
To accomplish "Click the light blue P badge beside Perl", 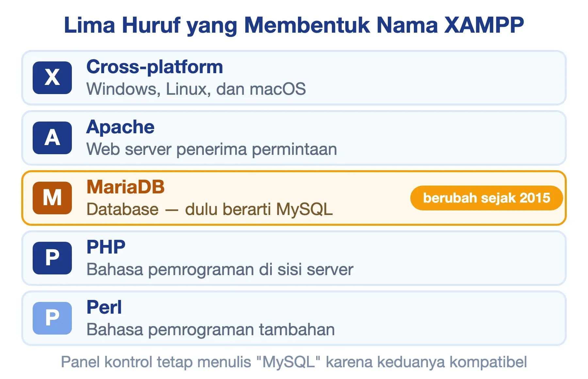I will [52, 318].
